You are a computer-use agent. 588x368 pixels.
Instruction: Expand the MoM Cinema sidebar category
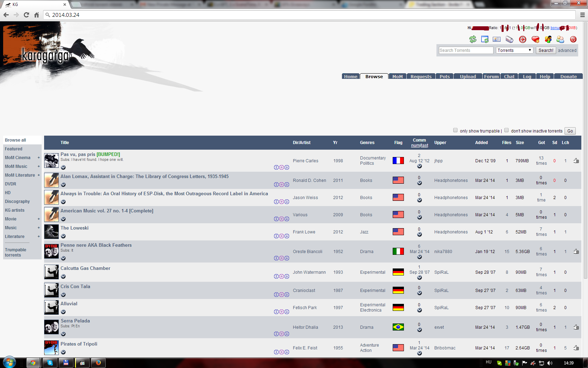coord(39,158)
